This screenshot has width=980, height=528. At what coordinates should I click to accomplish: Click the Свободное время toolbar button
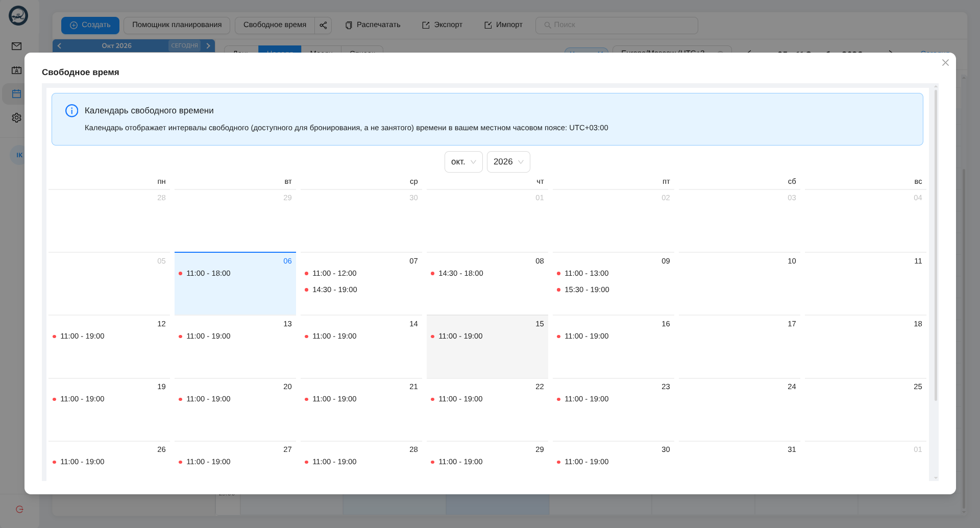pos(275,25)
